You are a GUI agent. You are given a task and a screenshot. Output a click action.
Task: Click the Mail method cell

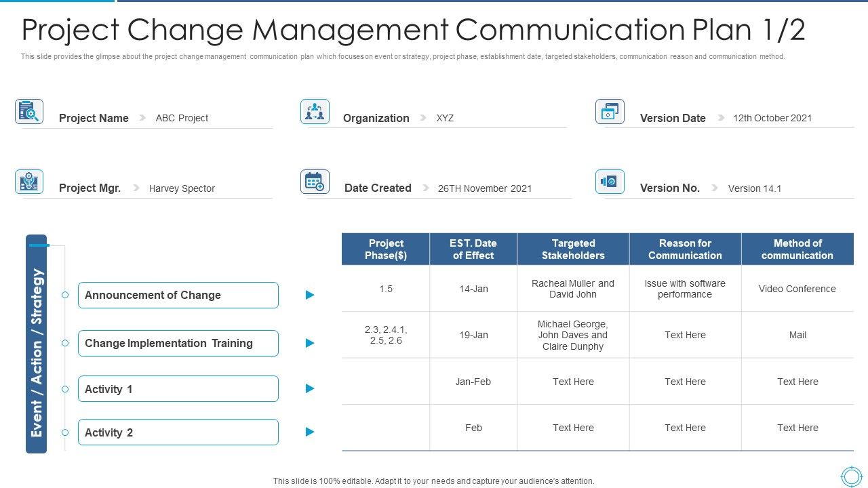797,335
